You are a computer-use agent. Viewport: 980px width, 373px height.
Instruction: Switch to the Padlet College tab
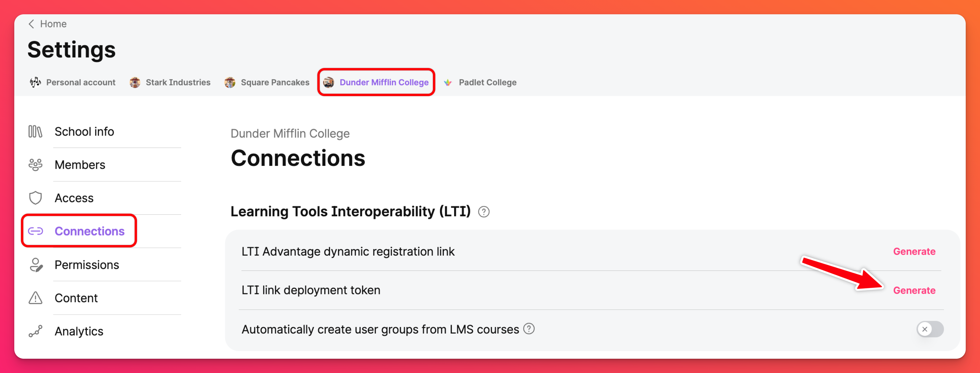pyautogui.click(x=480, y=82)
